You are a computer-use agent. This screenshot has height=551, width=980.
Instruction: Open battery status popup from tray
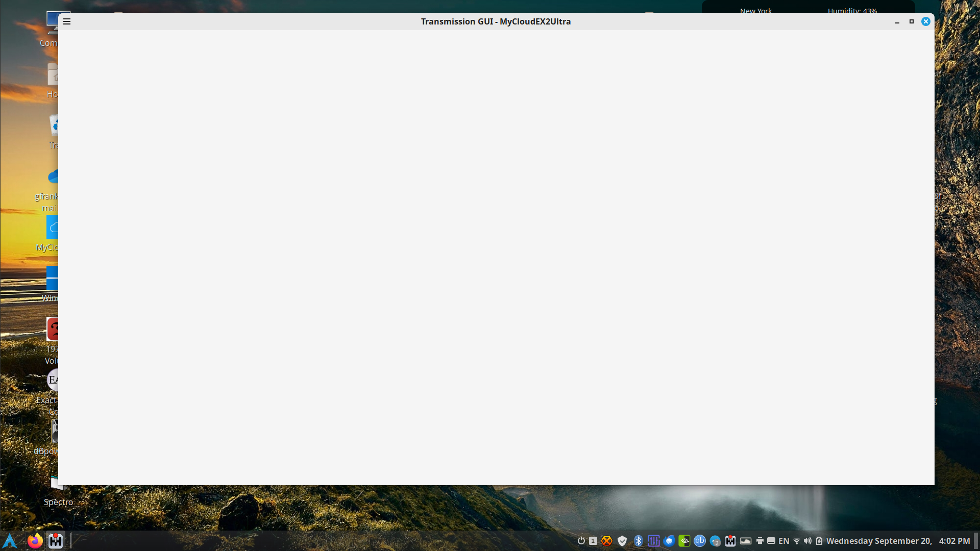[x=819, y=541]
